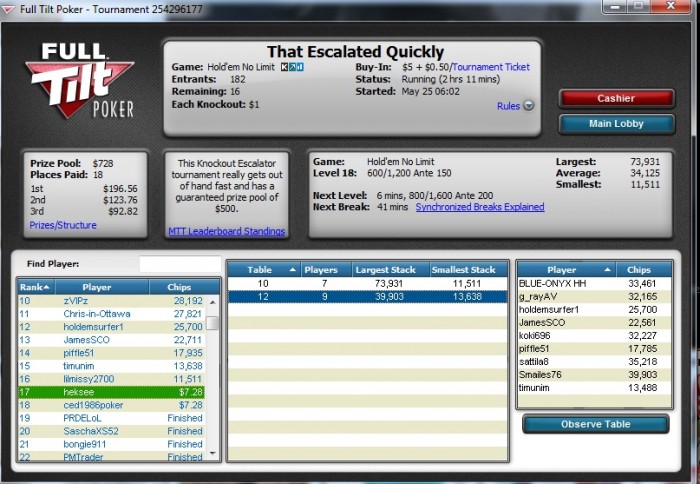Sort standings by Rank column
Image resolution: width=700 pixels, height=484 pixels.
point(36,287)
